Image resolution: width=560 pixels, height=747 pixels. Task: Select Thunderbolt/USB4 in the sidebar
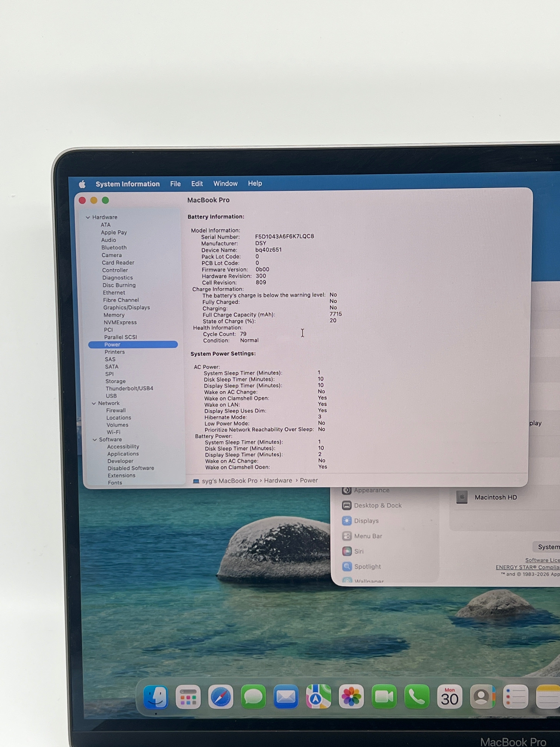(x=129, y=389)
